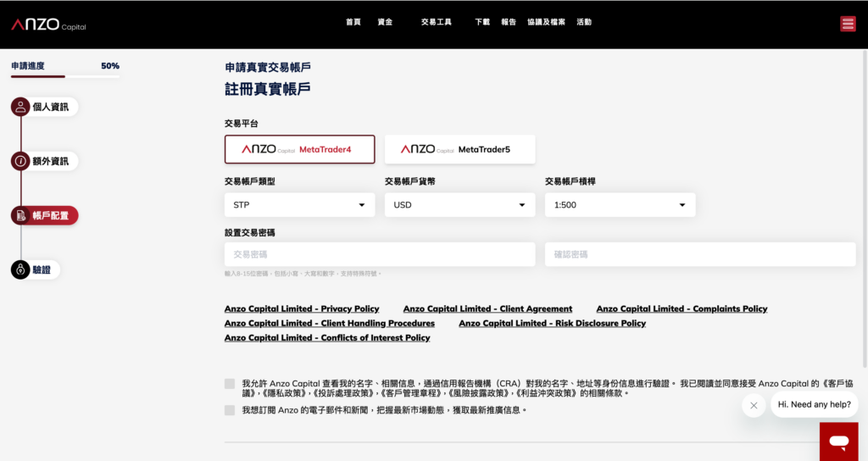Open the Client Handling Procedures link

330,323
